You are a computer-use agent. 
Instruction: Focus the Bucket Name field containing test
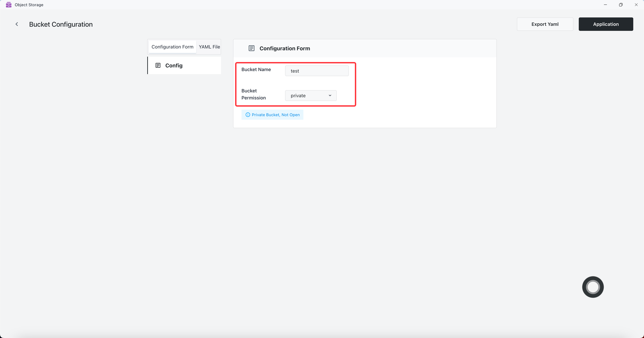(x=316, y=71)
